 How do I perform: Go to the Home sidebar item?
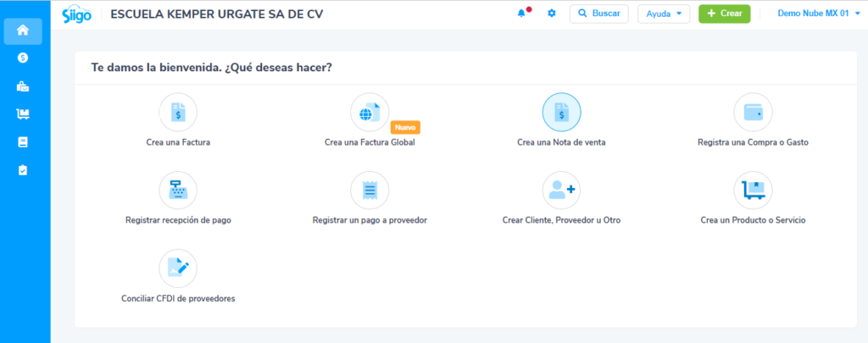point(23,30)
